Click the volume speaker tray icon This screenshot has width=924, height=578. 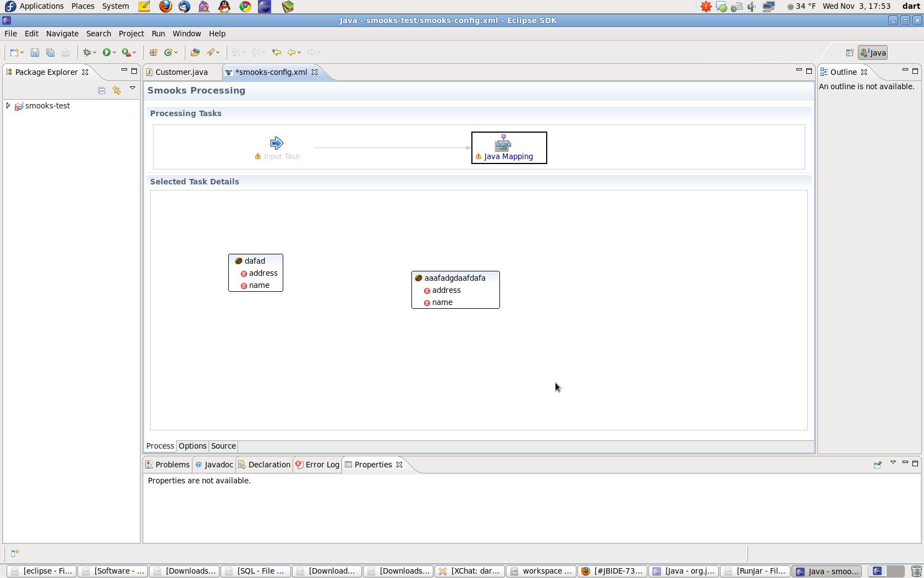point(752,7)
